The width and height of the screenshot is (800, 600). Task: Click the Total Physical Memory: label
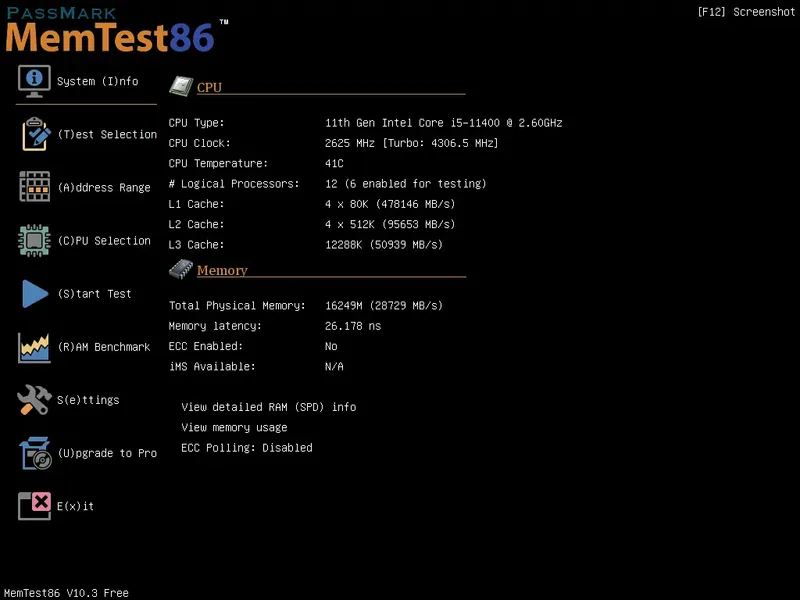click(x=237, y=306)
